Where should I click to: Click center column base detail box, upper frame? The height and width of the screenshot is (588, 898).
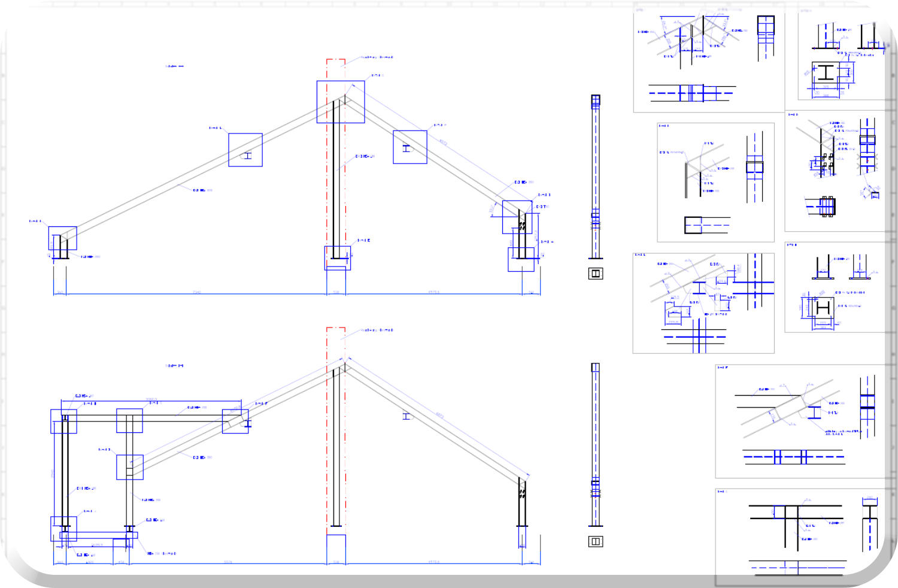click(338, 258)
